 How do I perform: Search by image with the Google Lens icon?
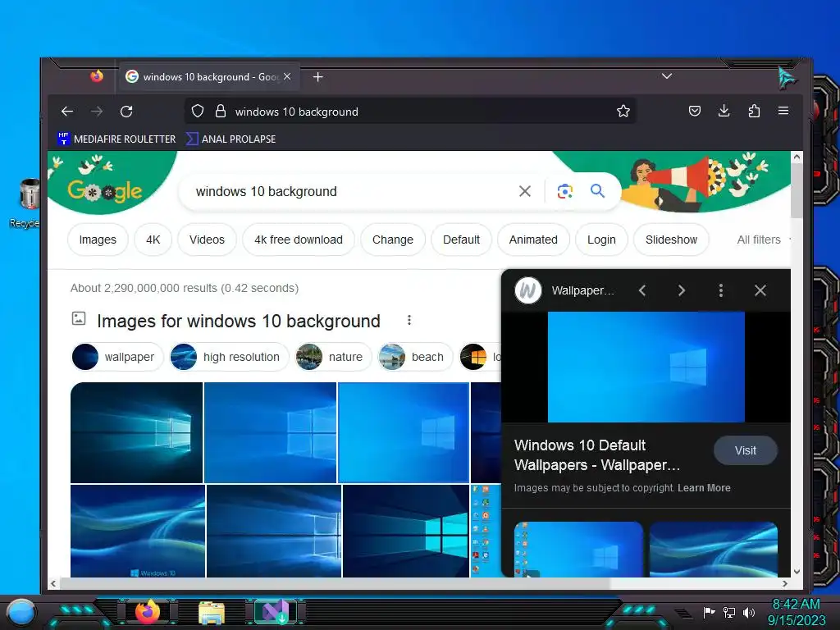(564, 191)
